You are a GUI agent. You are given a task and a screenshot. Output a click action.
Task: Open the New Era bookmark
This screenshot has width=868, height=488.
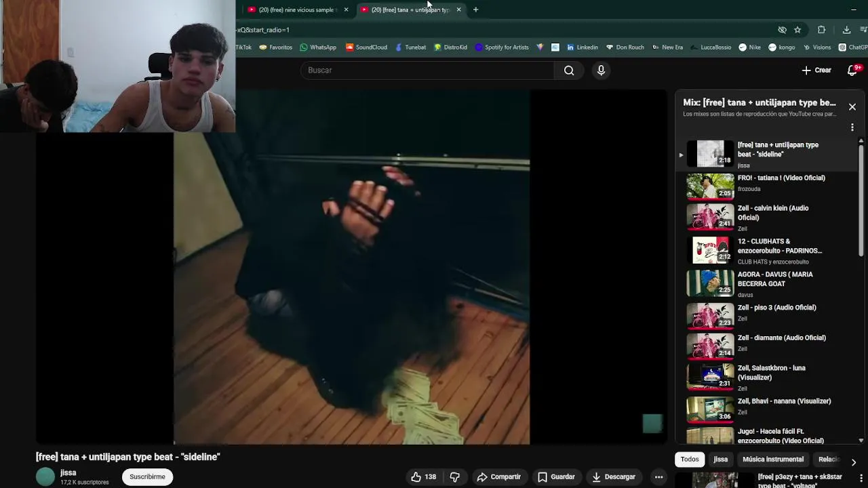667,47
